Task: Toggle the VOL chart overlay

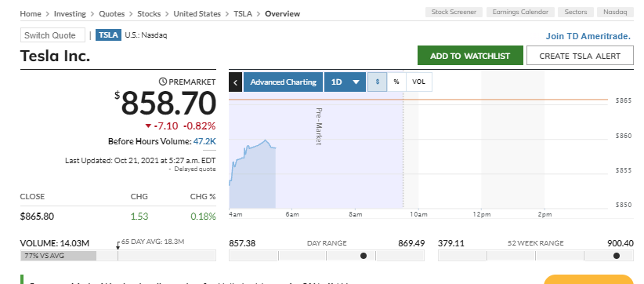Action: (x=419, y=82)
